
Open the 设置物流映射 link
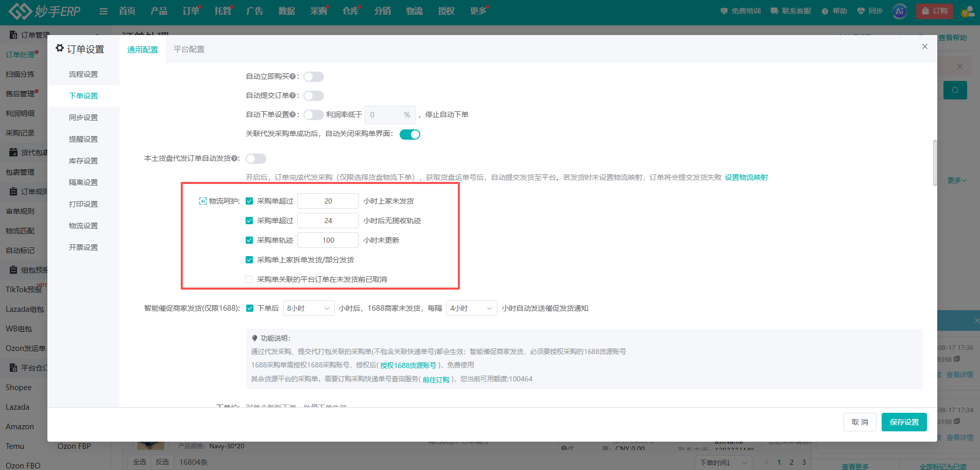746,177
